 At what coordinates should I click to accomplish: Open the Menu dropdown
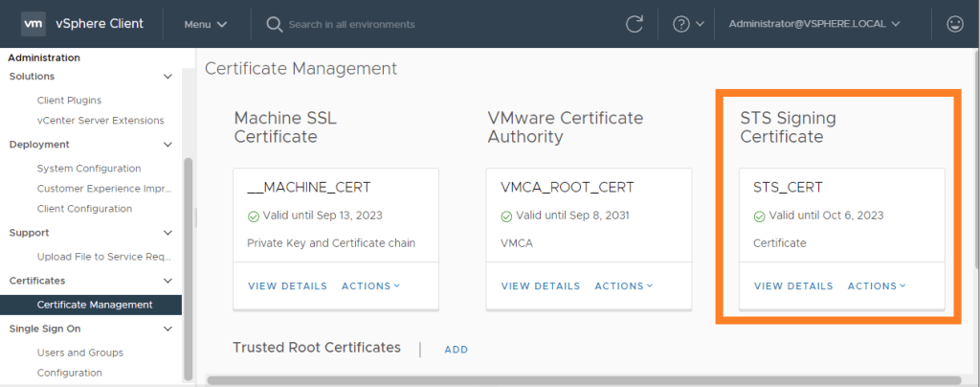point(206,24)
